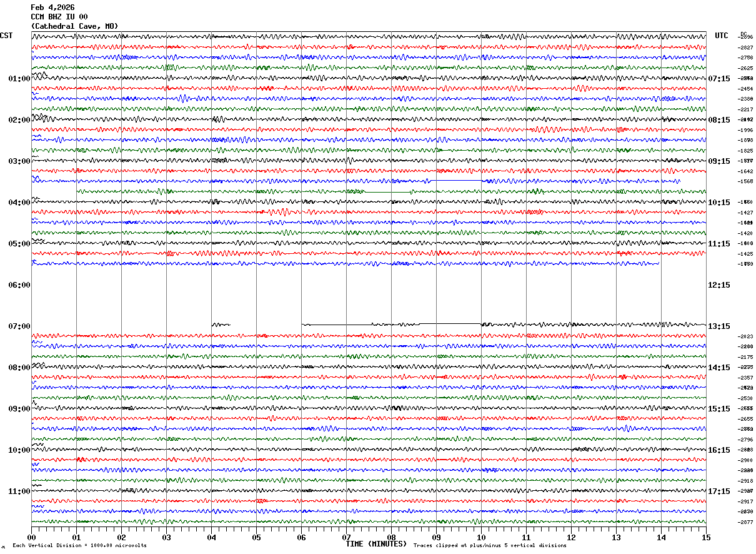
Task: Select the DC offset value '-2900'
Action: point(746,460)
